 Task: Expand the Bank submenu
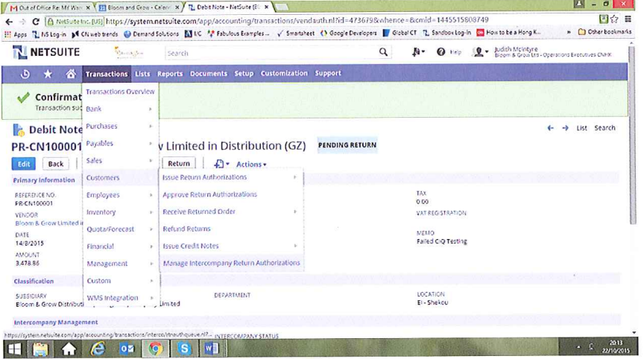click(x=119, y=109)
